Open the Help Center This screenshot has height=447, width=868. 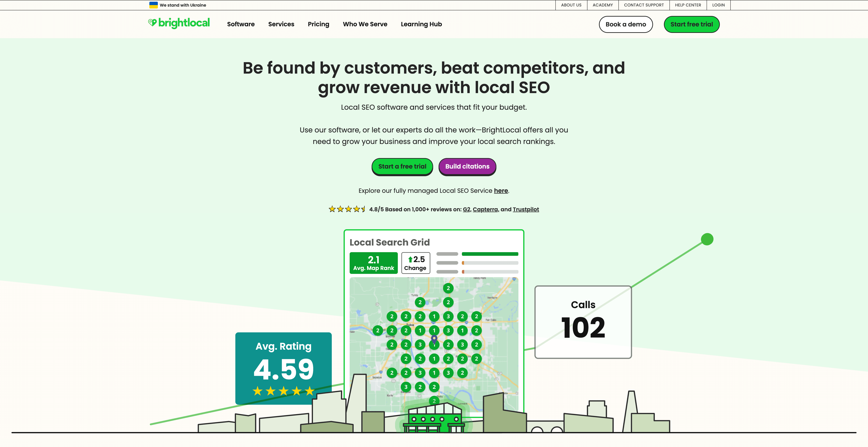pos(688,5)
